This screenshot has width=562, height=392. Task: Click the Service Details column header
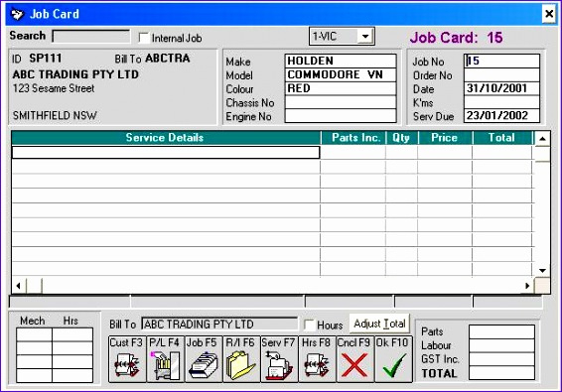(x=166, y=138)
